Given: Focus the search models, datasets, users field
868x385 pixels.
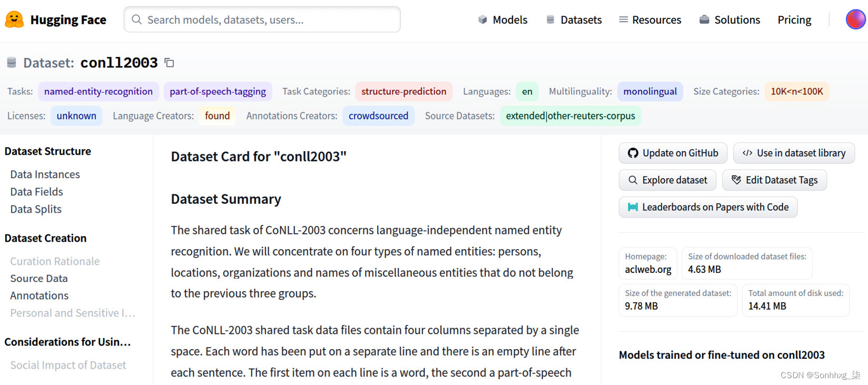Looking at the screenshot, I should coord(262,19).
